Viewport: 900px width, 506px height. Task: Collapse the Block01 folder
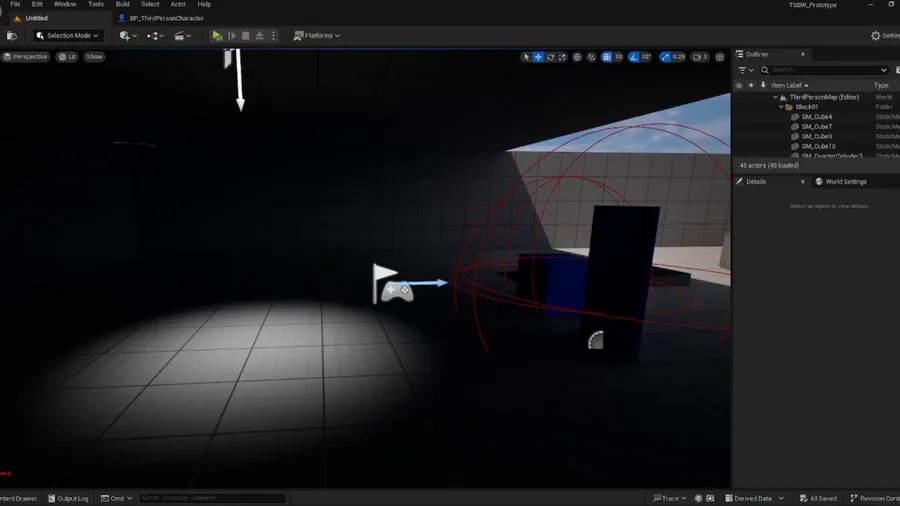point(781,107)
